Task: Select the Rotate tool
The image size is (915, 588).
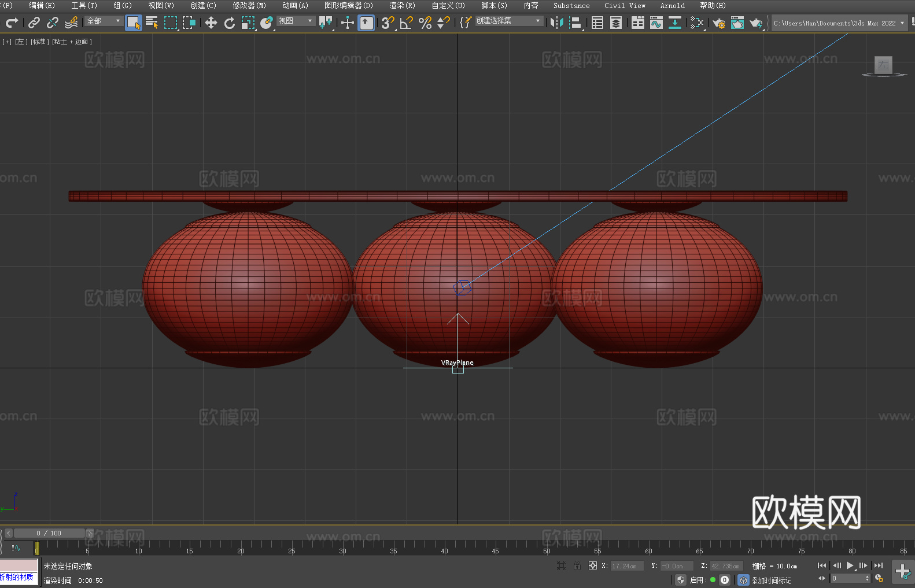Action: (230, 23)
